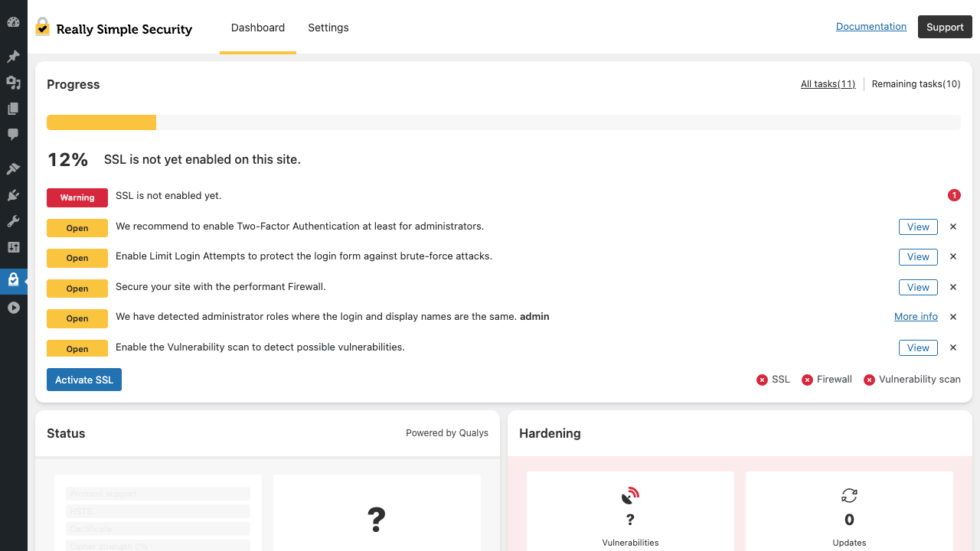Open Comments via the speech bubble icon
The height and width of the screenshot is (551, 980).
tap(13, 135)
